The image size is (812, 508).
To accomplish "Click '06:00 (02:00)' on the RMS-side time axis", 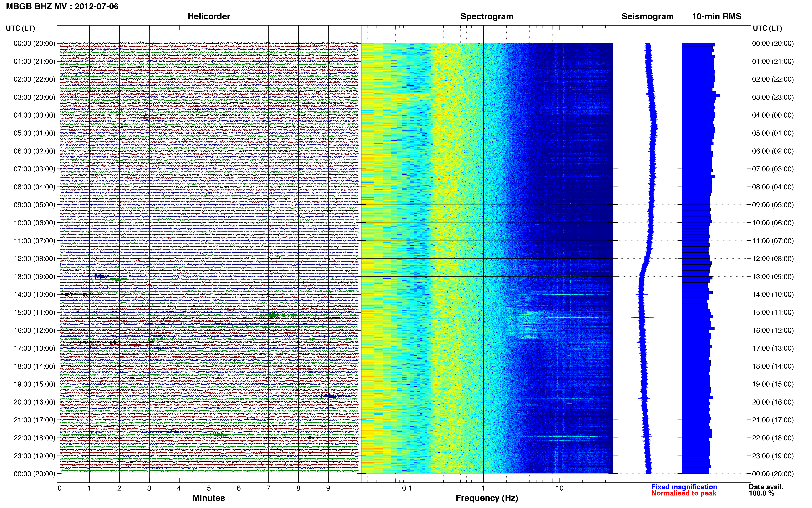I will coord(773,151).
